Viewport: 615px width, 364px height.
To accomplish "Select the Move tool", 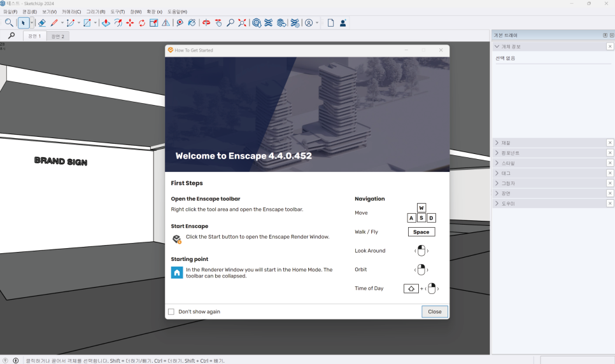I will tap(130, 23).
